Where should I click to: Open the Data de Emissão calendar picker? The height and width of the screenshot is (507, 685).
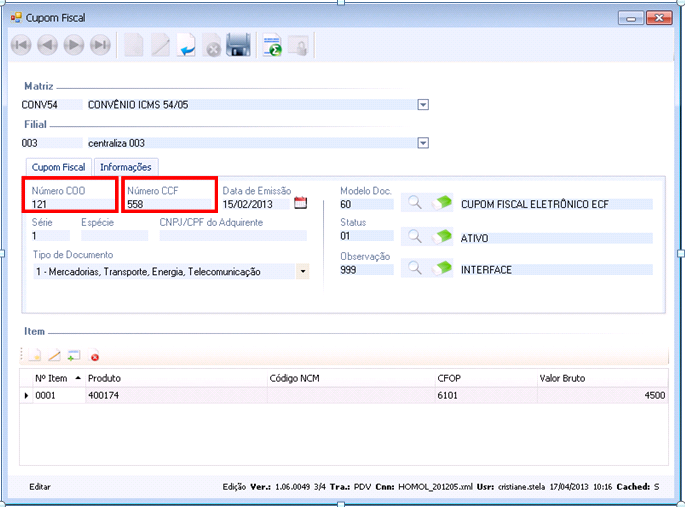[300, 203]
